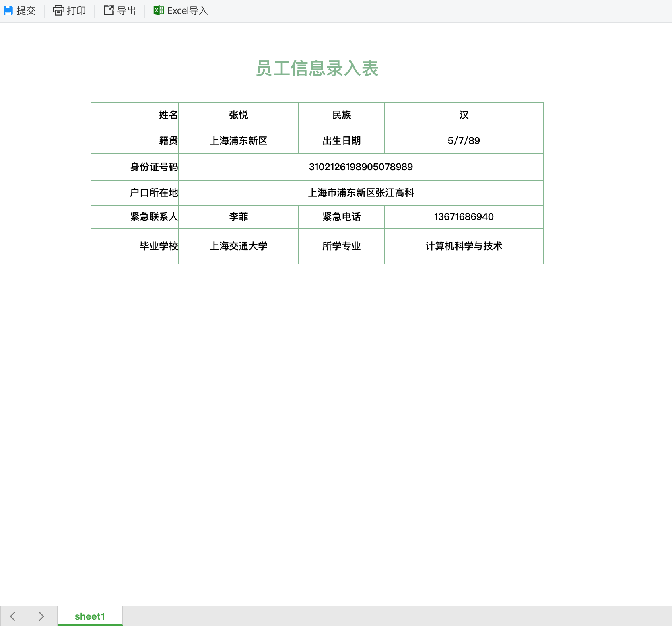The image size is (672, 626).
Task: Select the 上海浦东新区 native place cell
Action: click(239, 141)
